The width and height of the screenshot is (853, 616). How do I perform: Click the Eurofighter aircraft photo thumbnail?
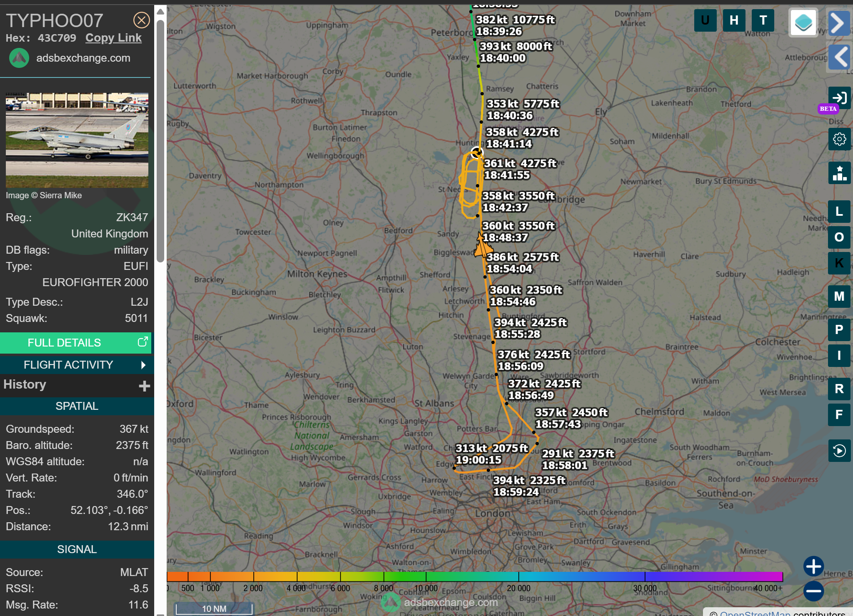click(x=77, y=140)
